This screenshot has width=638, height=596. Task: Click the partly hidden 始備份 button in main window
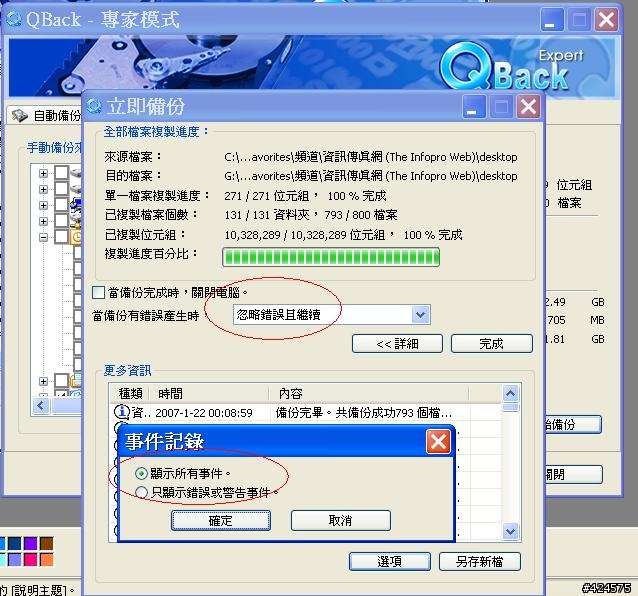(x=573, y=424)
